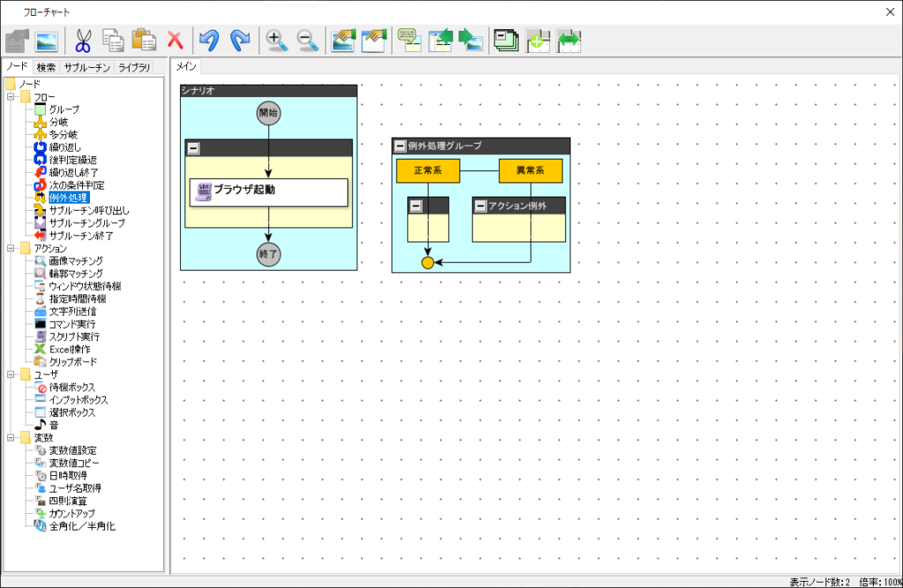Collapse the unnamed group under 正常系
The width and height of the screenshot is (903, 588).
(416, 205)
